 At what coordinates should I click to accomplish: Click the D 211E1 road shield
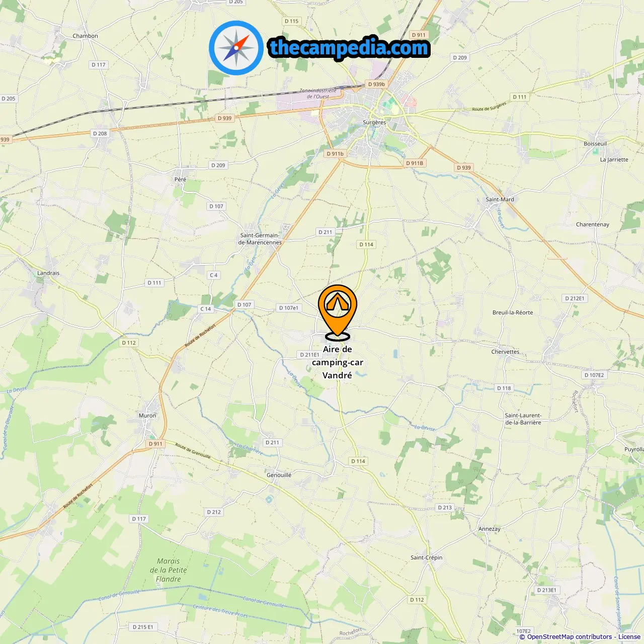tap(310, 355)
